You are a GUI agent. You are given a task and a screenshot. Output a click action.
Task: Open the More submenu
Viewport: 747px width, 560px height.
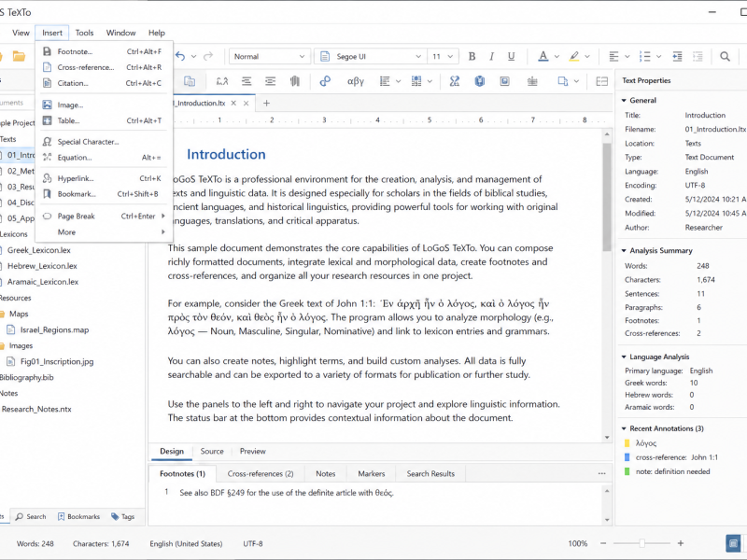tap(102, 231)
